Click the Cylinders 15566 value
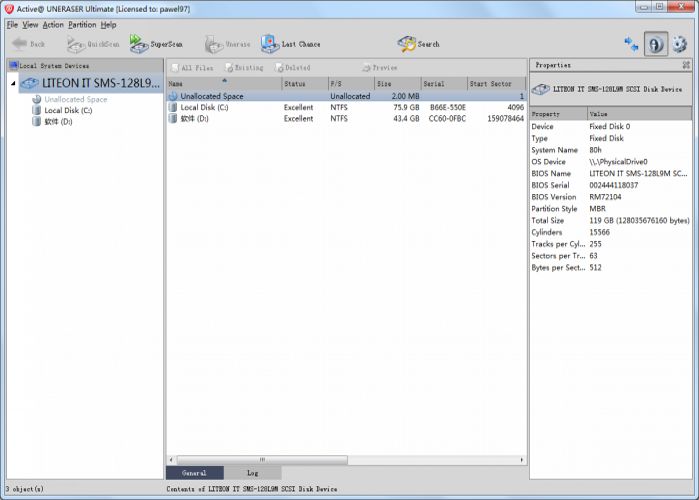Viewport: 699px width, 500px height. (599, 232)
